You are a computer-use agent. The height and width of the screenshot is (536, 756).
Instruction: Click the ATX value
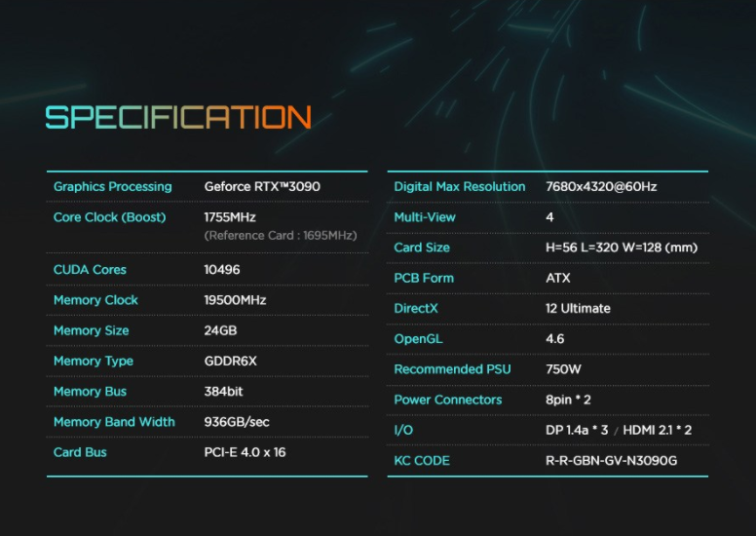558,278
